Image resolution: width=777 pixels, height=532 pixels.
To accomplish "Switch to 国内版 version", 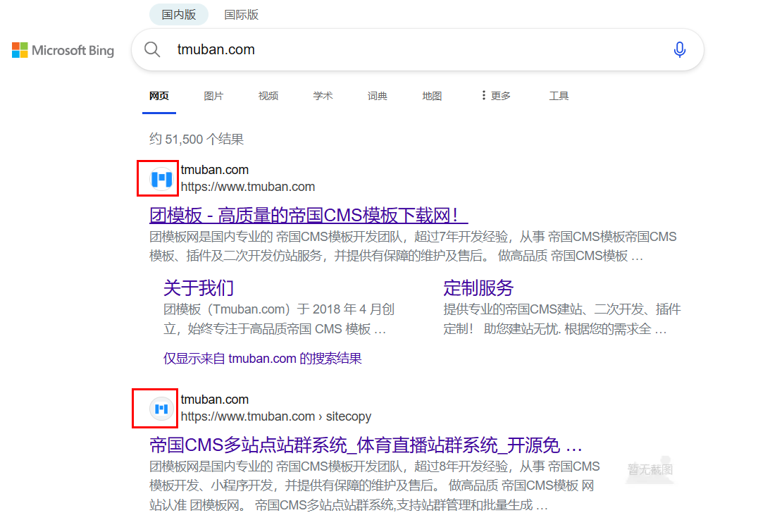I will 179,14.
